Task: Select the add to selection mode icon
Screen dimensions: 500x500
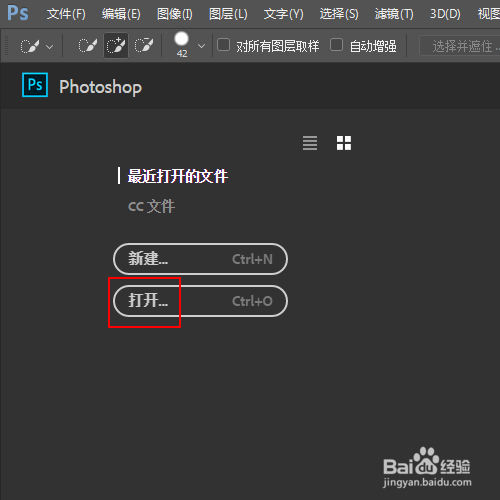Action: 116,46
